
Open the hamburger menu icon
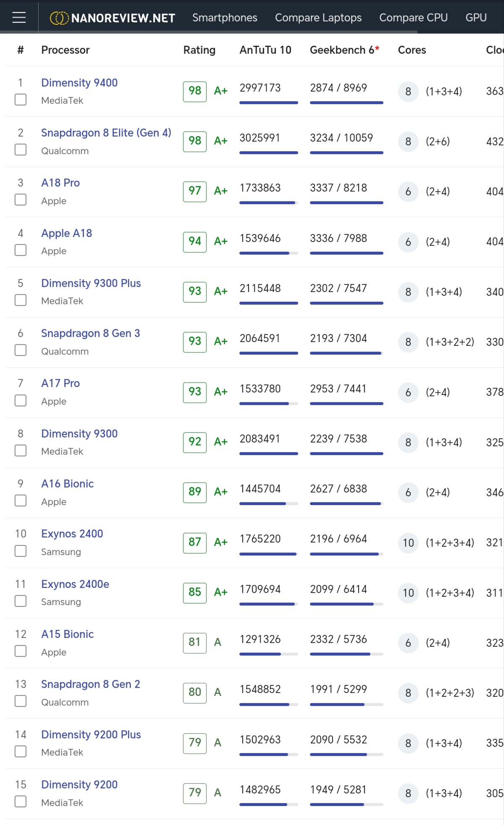coord(19,17)
